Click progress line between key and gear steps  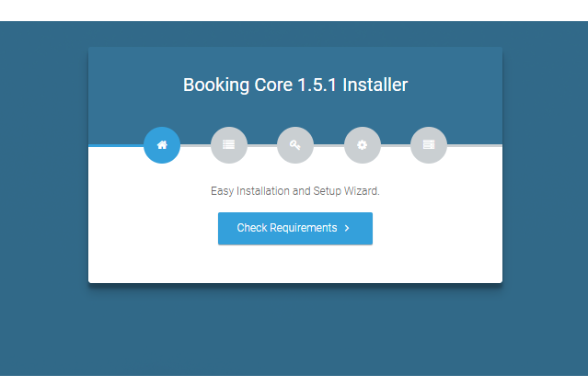pyautogui.click(x=329, y=145)
